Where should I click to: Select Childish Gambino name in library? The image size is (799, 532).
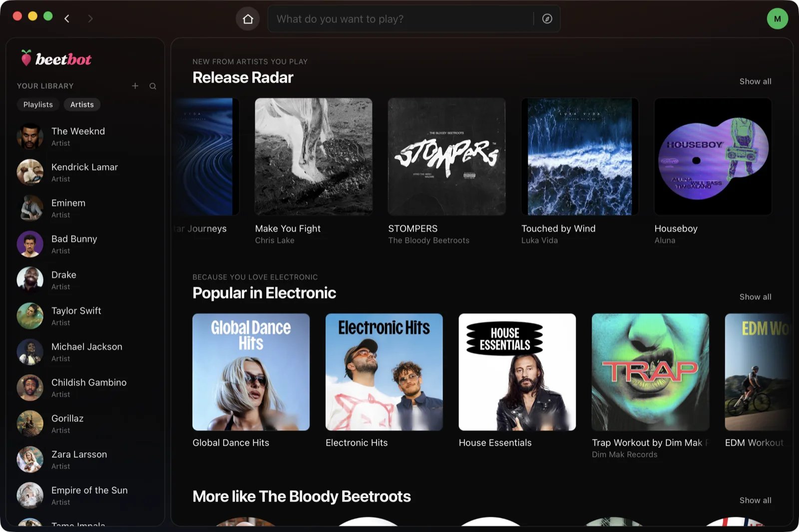click(x=89, y=383)
